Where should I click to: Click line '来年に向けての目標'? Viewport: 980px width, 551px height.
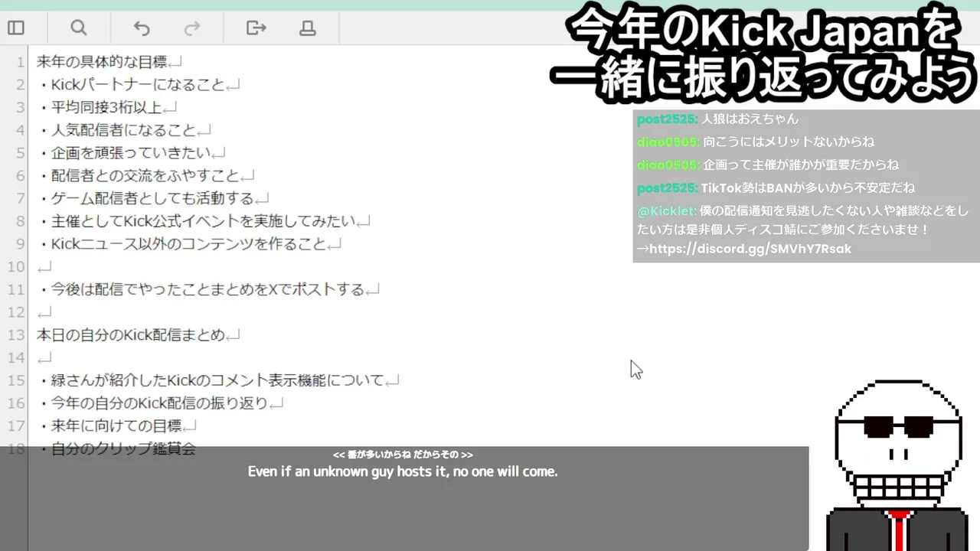109,425
